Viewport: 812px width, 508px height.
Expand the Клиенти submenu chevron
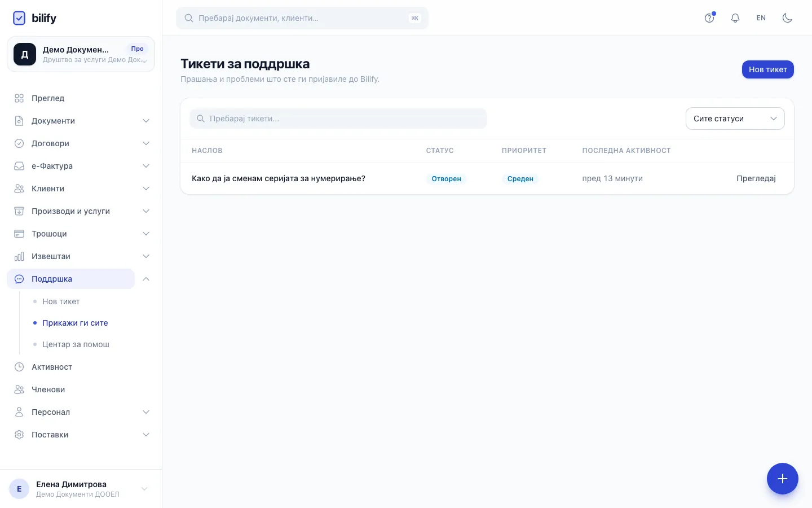click(146, 189)
